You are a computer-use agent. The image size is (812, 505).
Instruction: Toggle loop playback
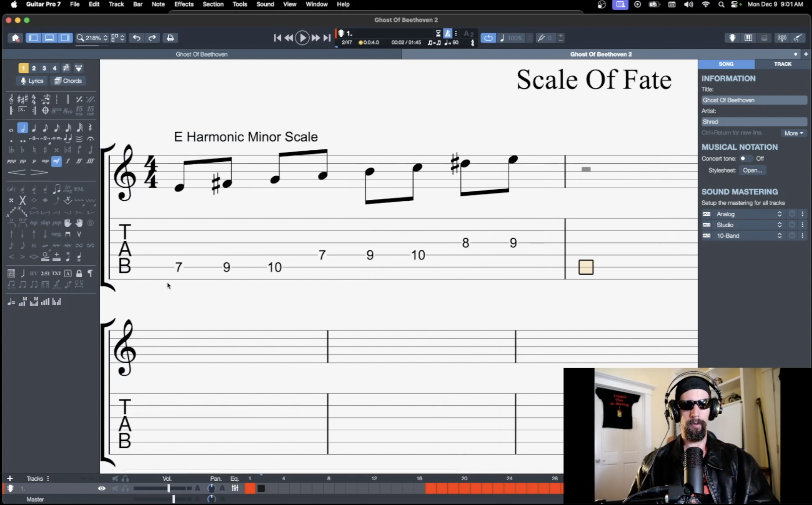coord(488,38)
